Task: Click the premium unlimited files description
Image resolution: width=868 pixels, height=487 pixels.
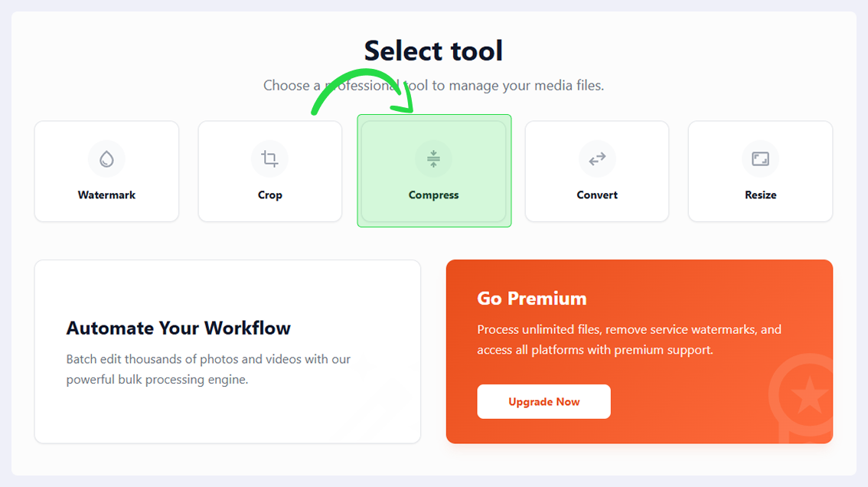Action: click(629, 340)
